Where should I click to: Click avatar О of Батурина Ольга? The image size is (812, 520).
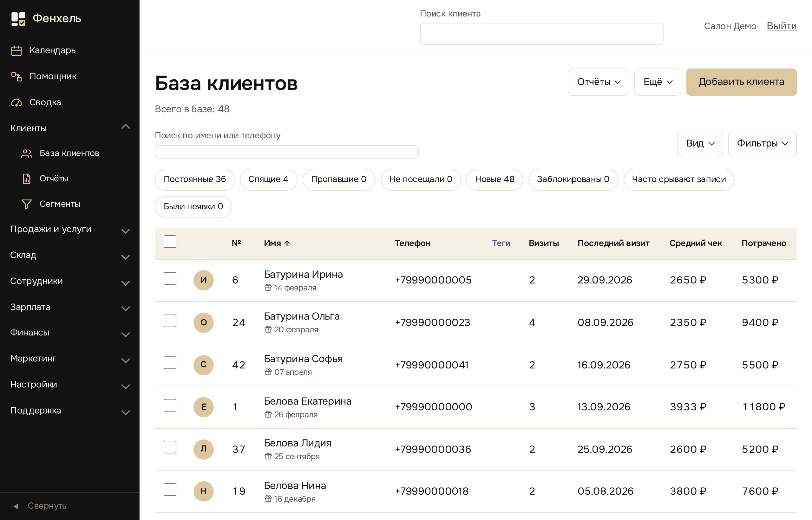click(203, 322)
